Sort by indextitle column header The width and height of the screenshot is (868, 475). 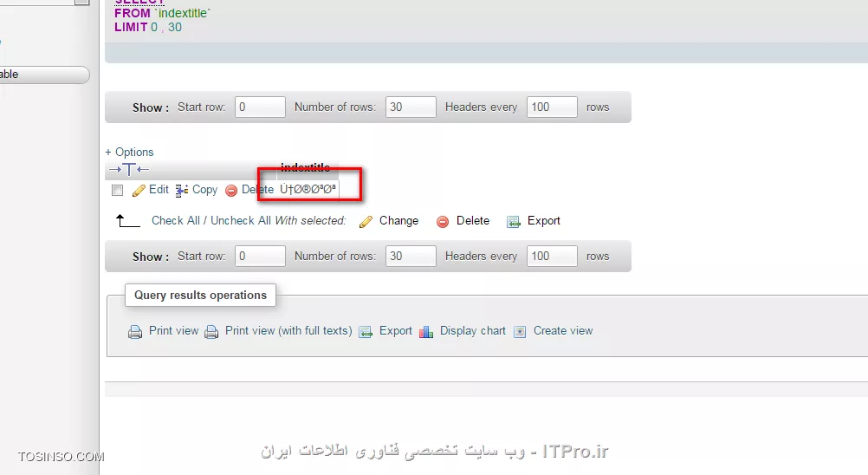[x=305, y=167]
